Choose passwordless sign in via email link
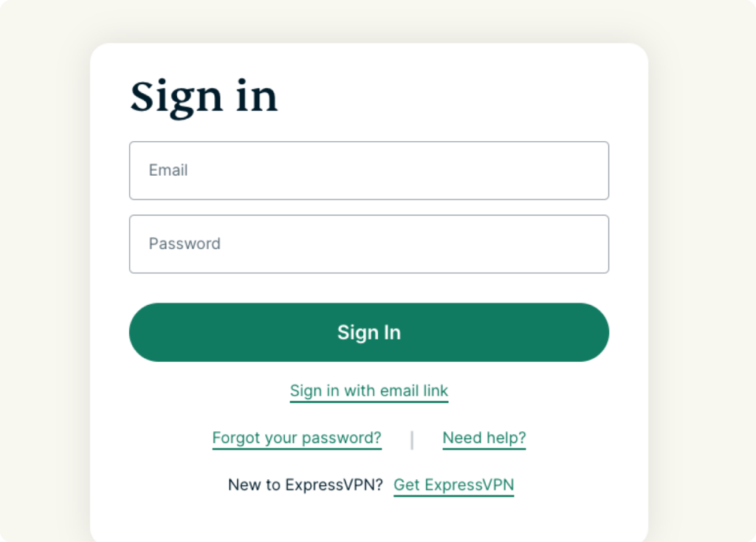 click(368, 391)
